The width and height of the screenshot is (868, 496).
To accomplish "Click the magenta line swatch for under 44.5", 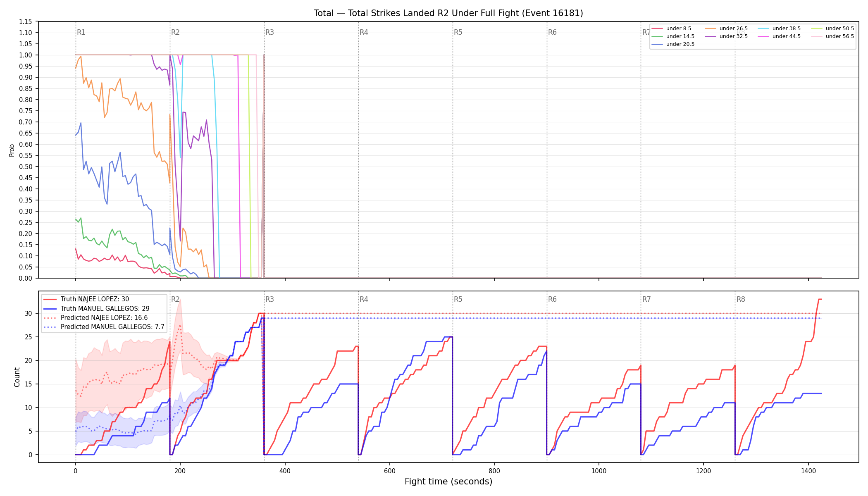I will pos(763,36).
